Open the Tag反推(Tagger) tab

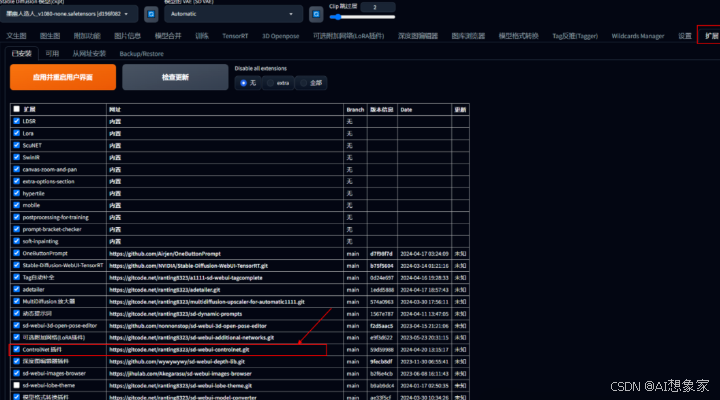pos(575,36)
